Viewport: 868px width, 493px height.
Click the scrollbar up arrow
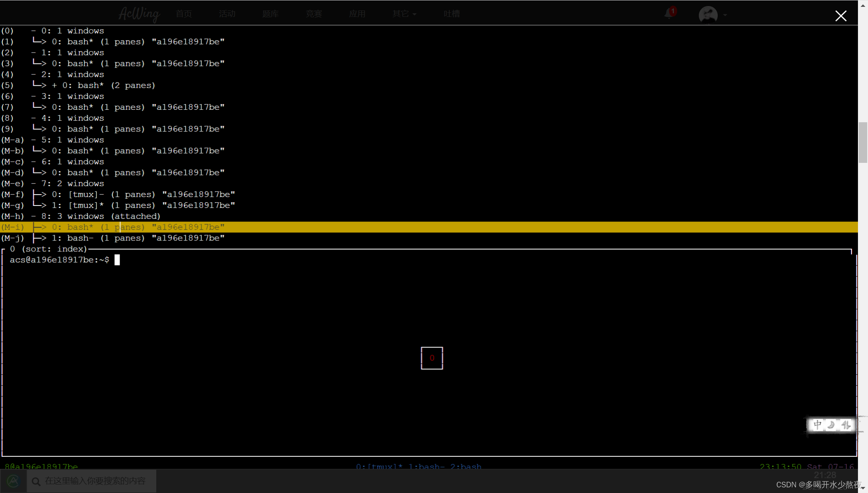[863, 5]
